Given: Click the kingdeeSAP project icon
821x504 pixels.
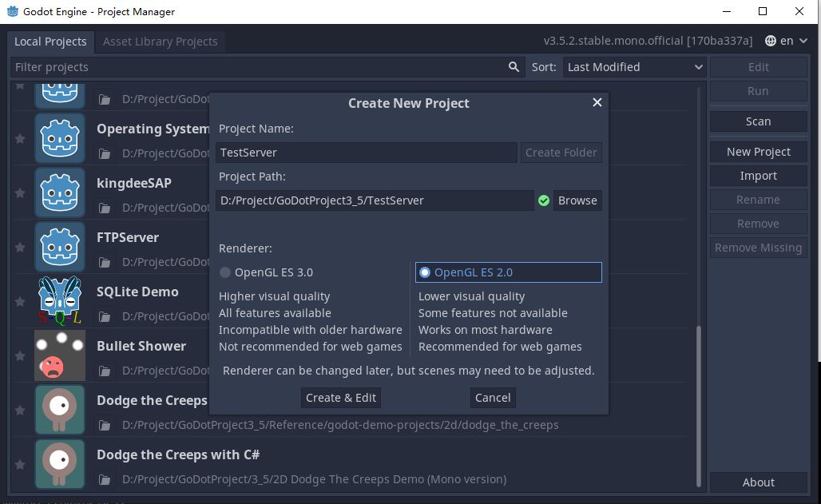Looking at the screenshot, I should pyautogui.click(x=60, y=192).
